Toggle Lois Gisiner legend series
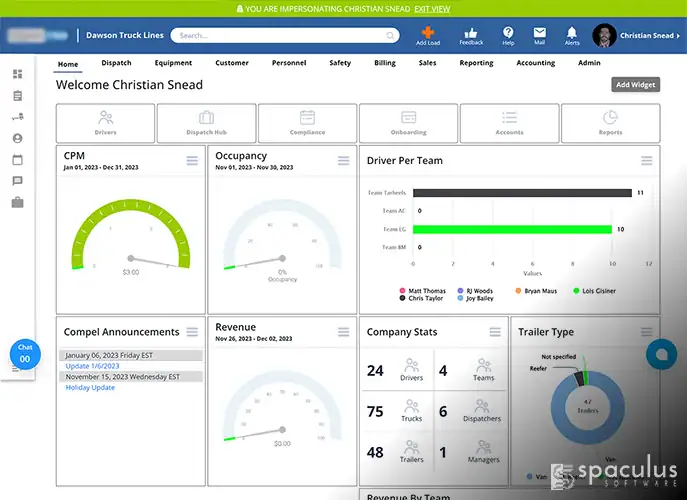 pos(595,291)
